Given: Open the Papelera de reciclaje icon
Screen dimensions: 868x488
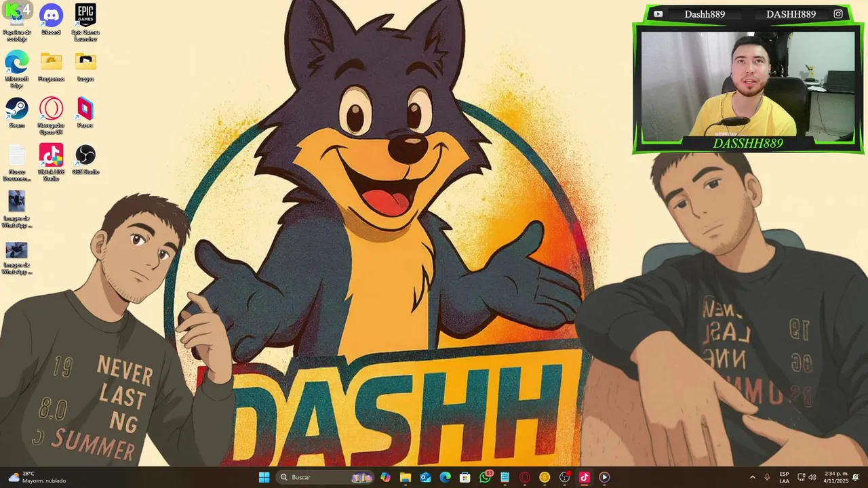Looking at the screenshot, I should coord(17,22).
